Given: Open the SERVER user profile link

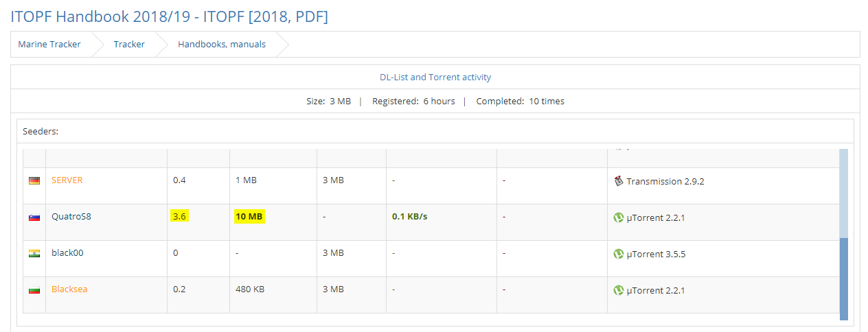Looking at the screenshot, I should pyautogui.click(x=67, y=180).
